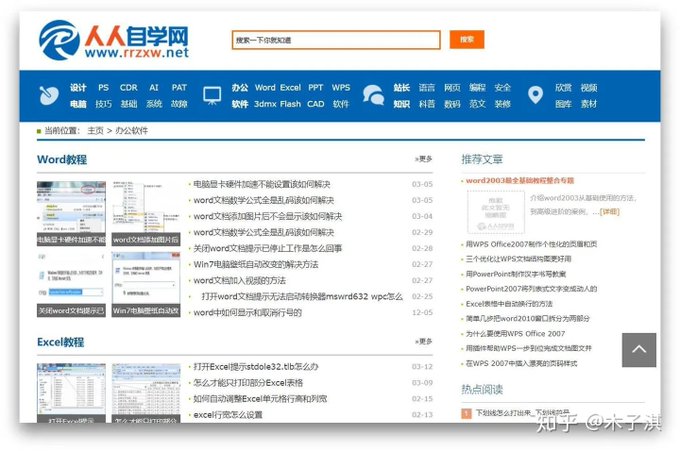Open the CAD navigation item
The width and height of the screenshot is (680, 451).
point(316,104)
